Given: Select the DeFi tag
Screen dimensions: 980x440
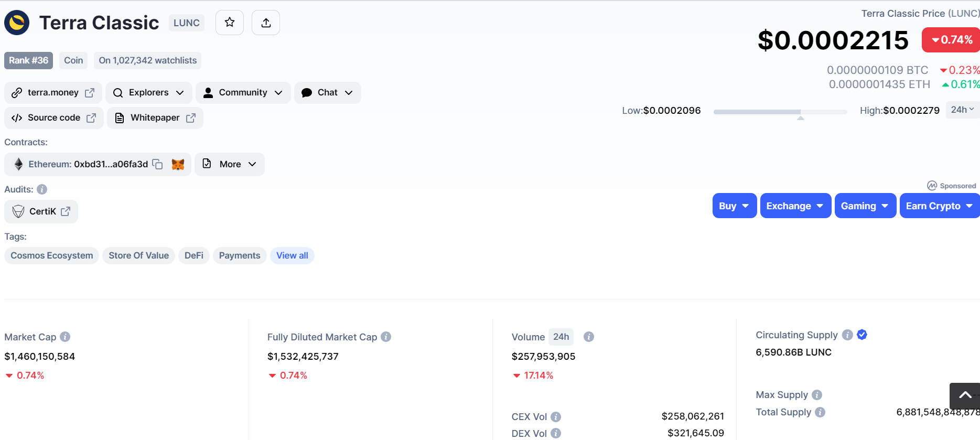Looking at the screenshot, I should coord(194,255).
